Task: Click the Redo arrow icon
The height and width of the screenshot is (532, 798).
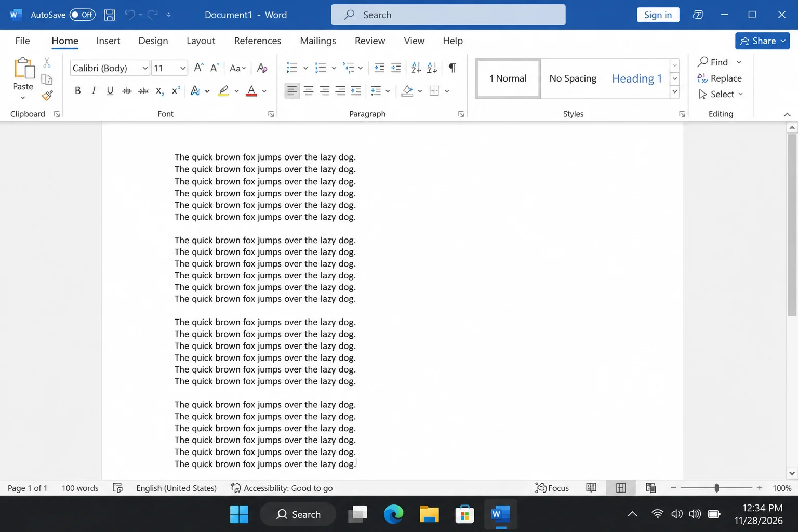Action: 152,15
